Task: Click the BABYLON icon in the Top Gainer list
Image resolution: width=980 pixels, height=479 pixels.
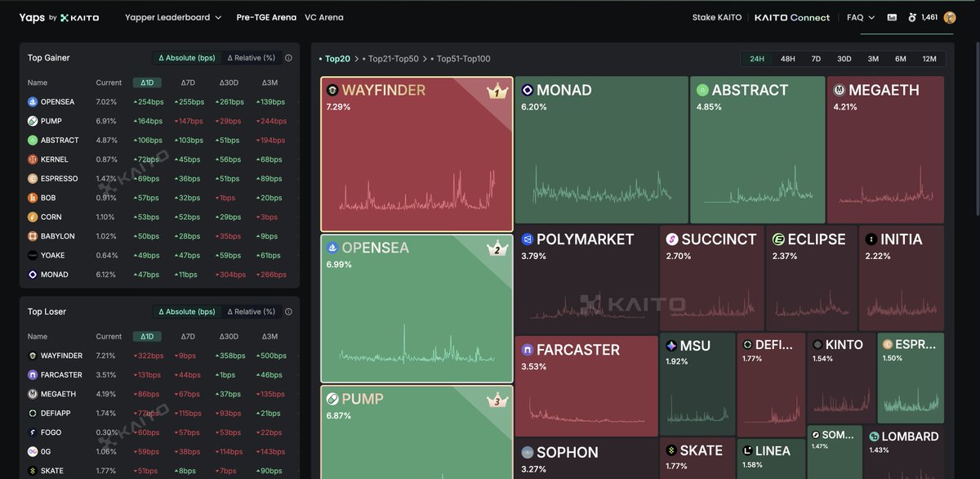Action: pyautogui.click(x=33, y=236)
